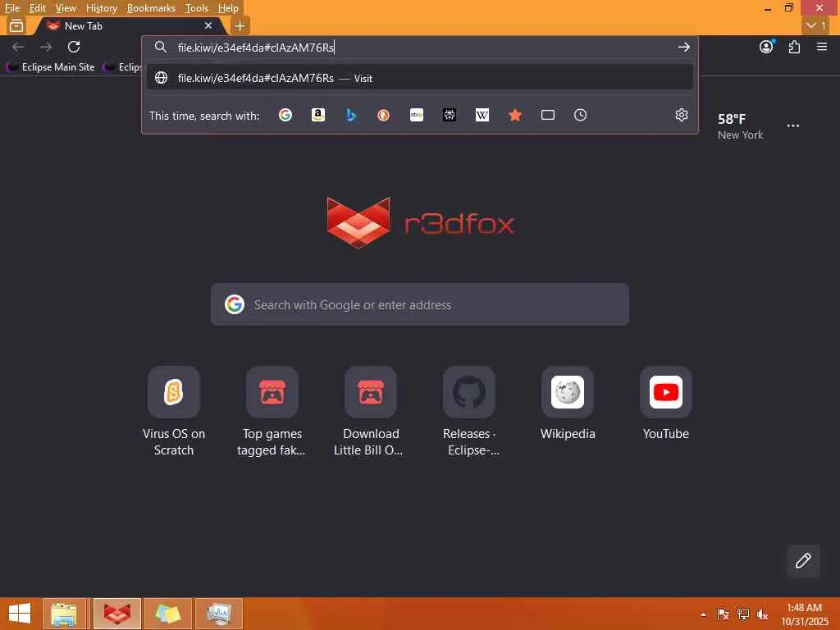Open File Explorer from taskbar

pyautogui.click(x=64, y=614)
